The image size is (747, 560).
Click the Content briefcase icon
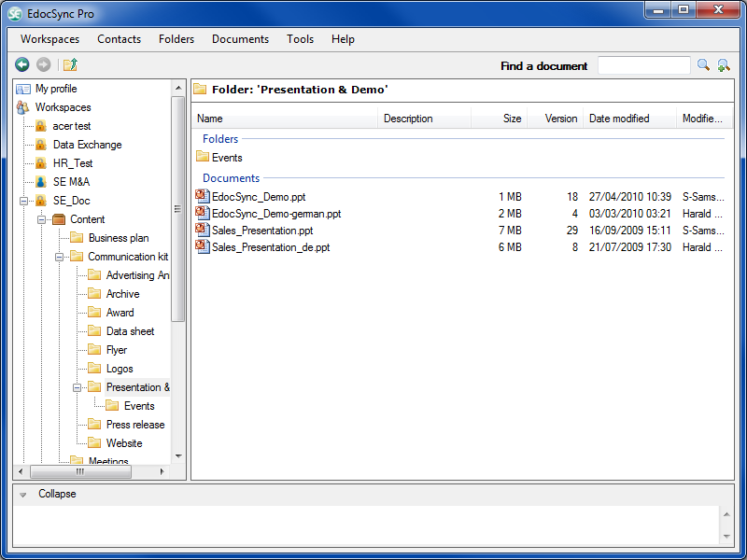[59, 219]
